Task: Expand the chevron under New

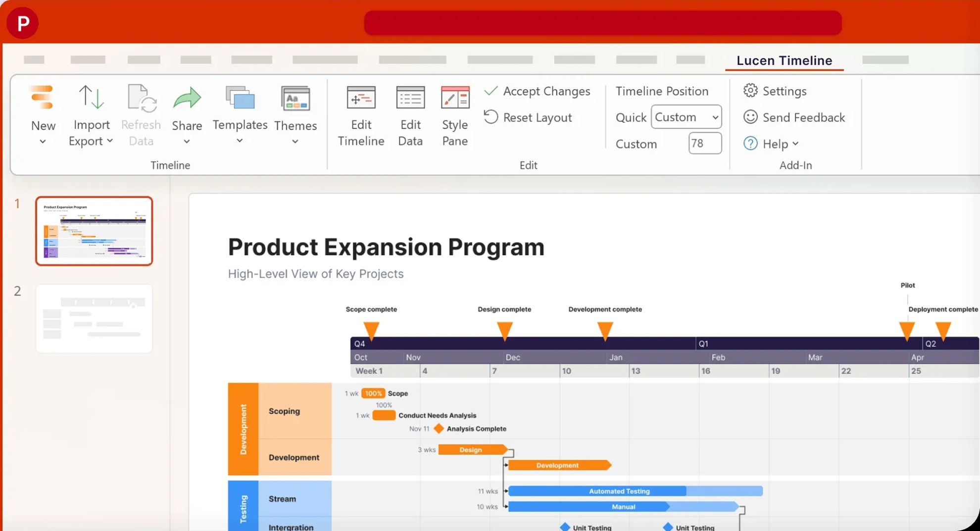Action: (x=43, y=142)
